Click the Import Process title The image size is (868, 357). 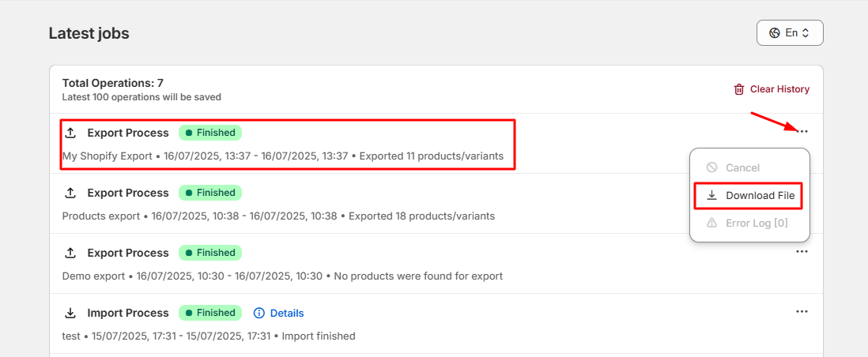[128, 313]
